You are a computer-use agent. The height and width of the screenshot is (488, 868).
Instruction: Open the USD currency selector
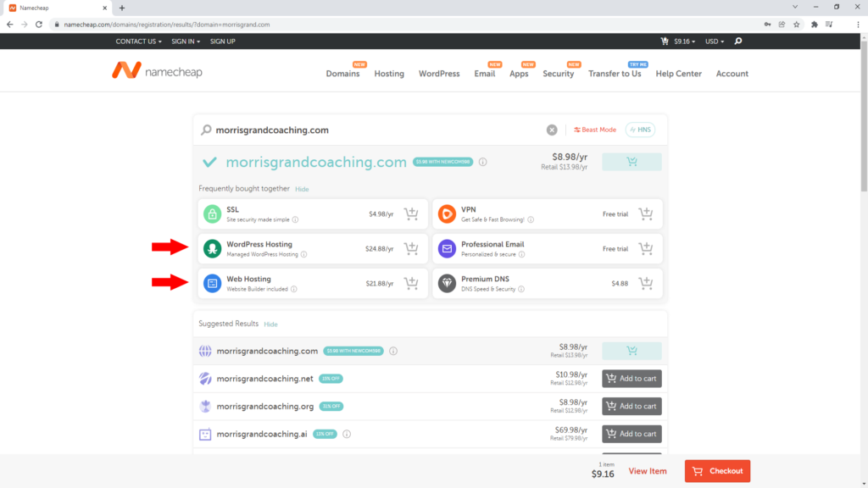[714, 42]
